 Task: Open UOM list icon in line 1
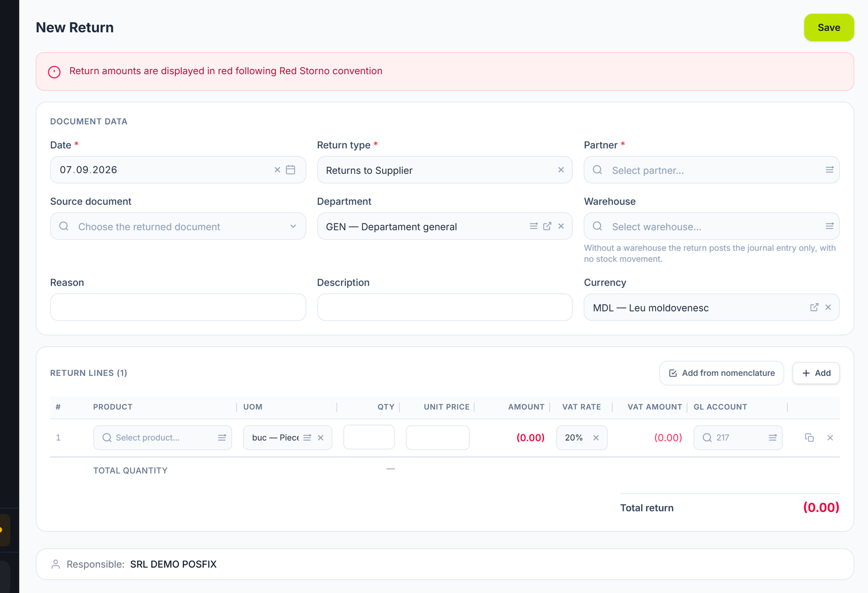pyautogui.click(x=307, y=438)
